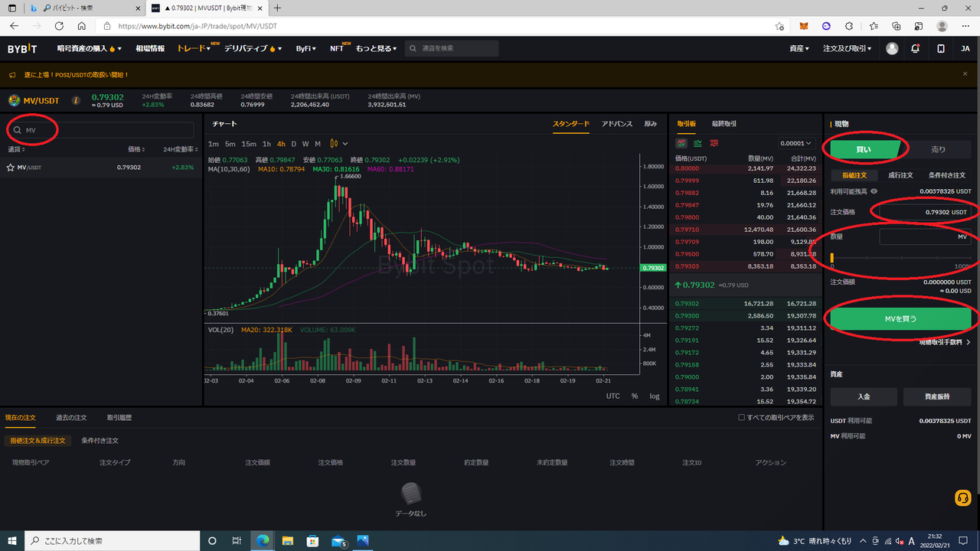980x551 pixels.
Task: Open Microsoft Edge from the taskbar
Action: 263,541
